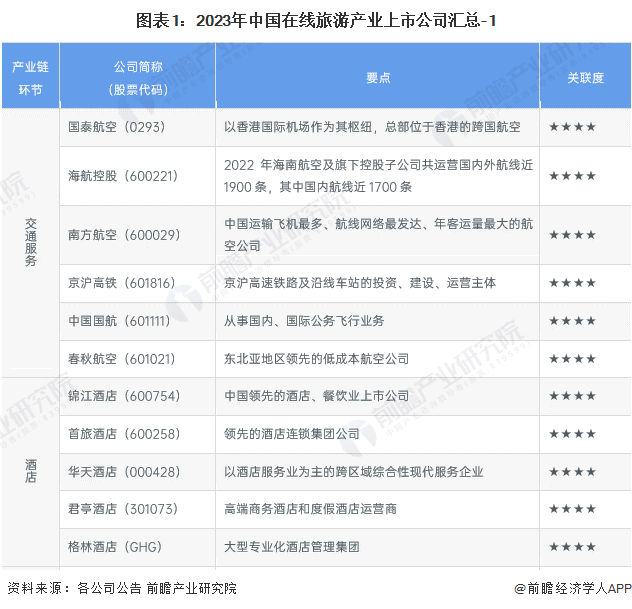Click the star rating in 格林酒店 row

pyautogui.click(x=572, y=547)
